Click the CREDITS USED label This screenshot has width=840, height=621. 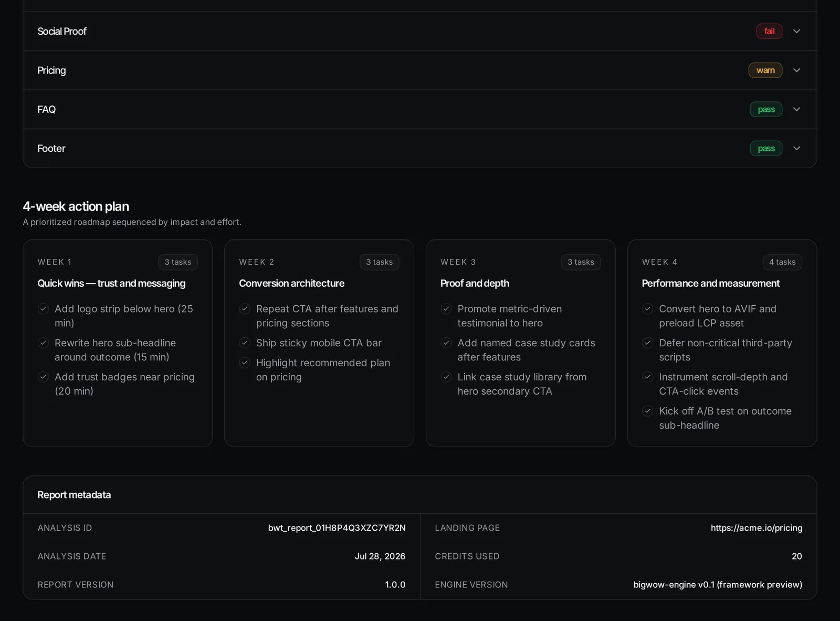click(x=467, y=556)
